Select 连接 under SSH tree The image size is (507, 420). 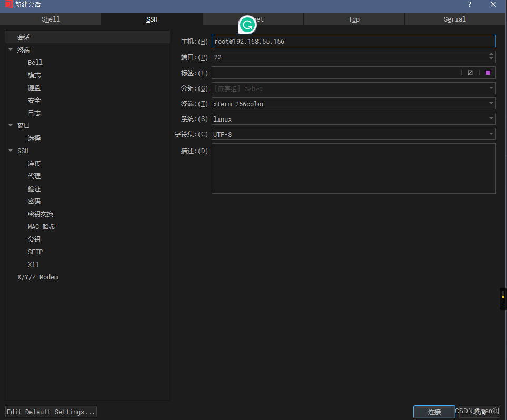(x=34, y=163)
